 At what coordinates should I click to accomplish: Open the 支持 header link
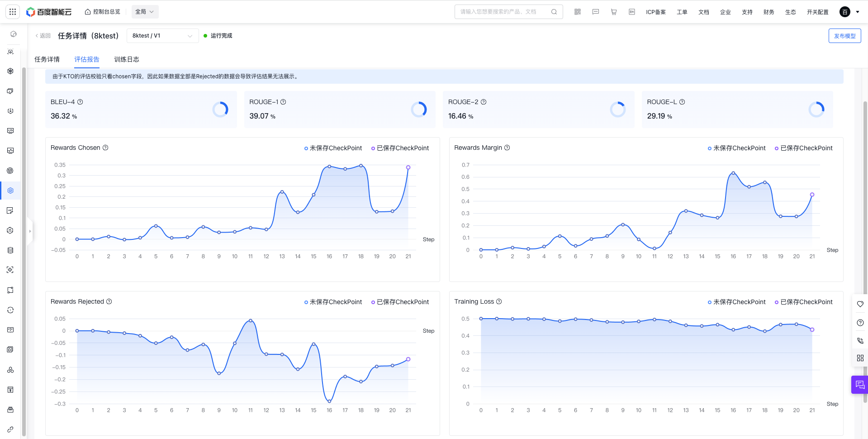[x=747, y=12]
